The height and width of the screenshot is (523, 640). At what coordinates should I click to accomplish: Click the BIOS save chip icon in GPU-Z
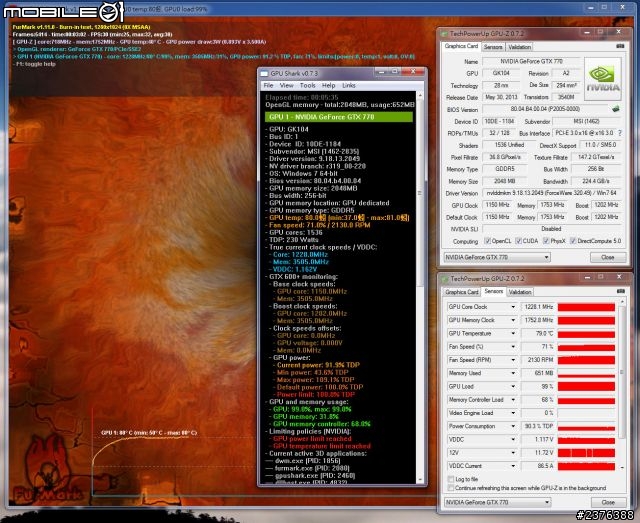616,109
